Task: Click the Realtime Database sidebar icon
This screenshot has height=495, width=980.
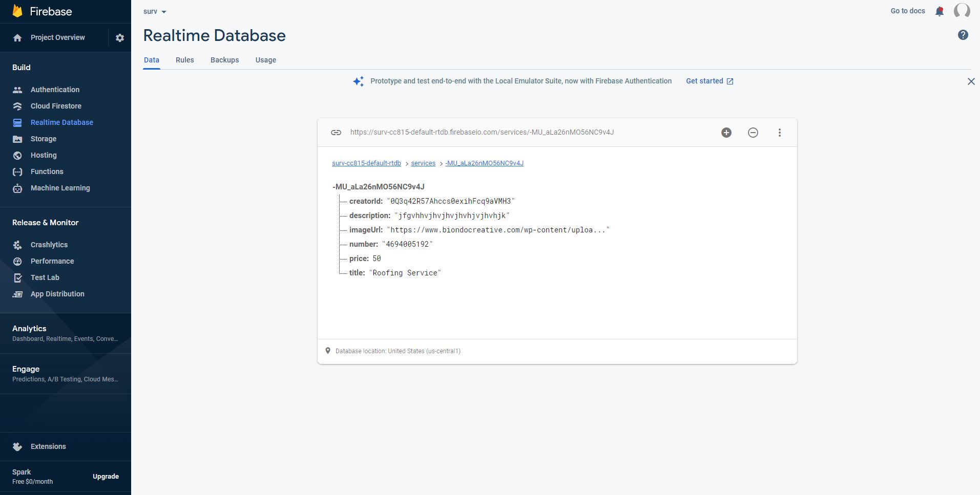Action: click(x=17, y=122)
